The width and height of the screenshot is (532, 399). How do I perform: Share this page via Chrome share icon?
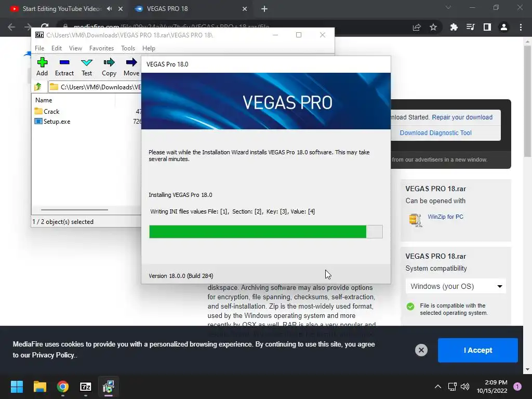[417, 27]
